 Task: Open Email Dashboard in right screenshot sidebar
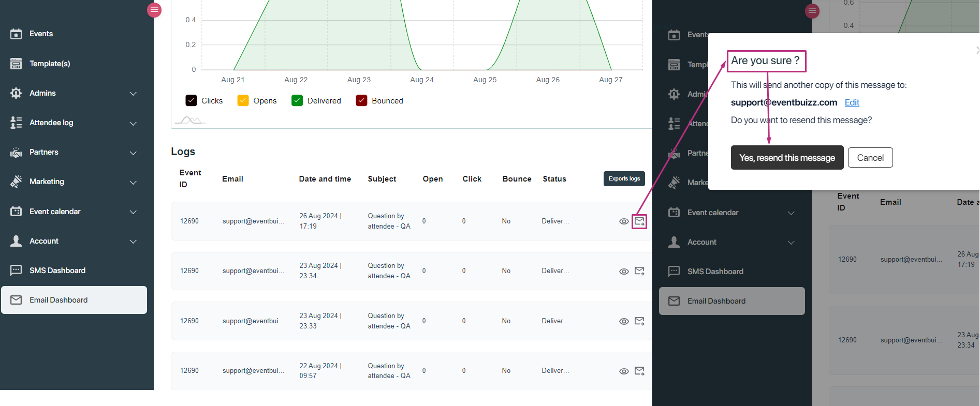[x=732, y=301]
